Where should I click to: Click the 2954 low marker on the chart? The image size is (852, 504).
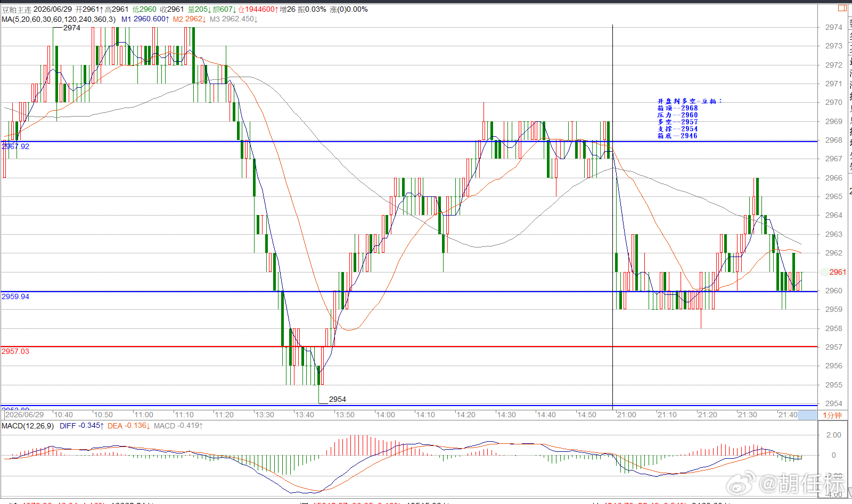coord(338,399)
